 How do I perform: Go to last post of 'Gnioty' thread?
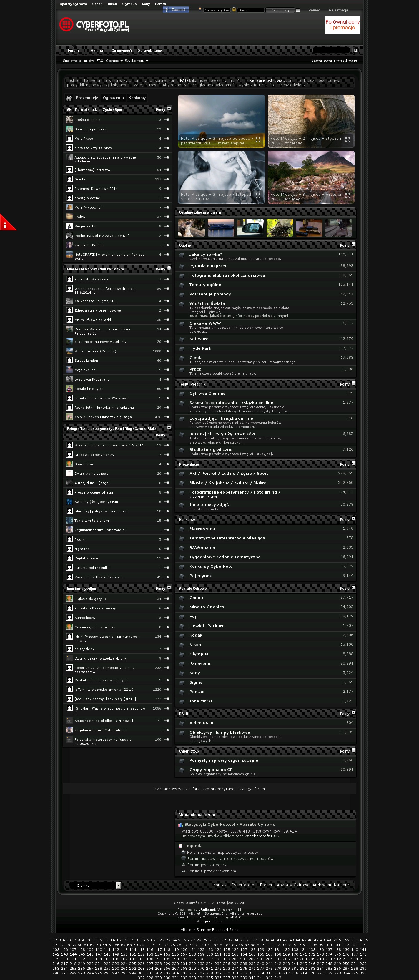click(x=167, y=179)
